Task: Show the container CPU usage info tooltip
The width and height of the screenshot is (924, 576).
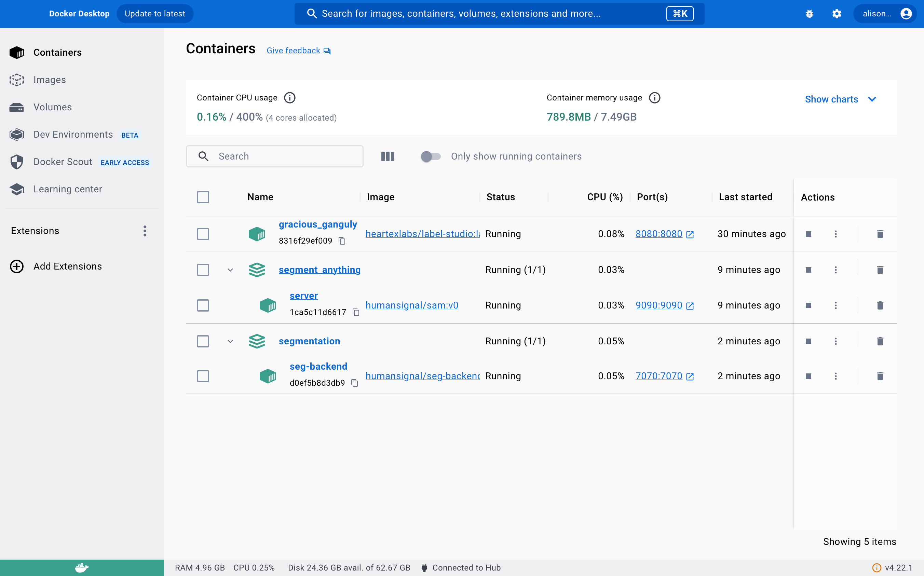Action: (x=289, y=98)
